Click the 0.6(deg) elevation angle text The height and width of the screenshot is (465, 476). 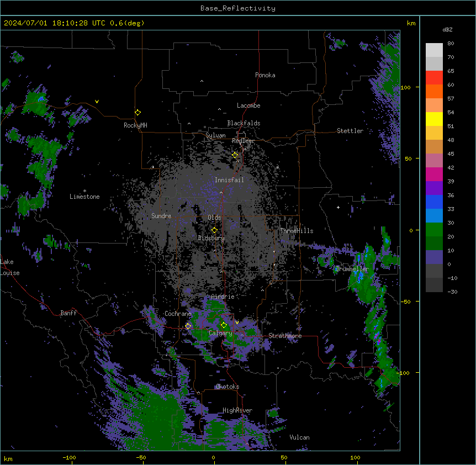coord(127,23)
